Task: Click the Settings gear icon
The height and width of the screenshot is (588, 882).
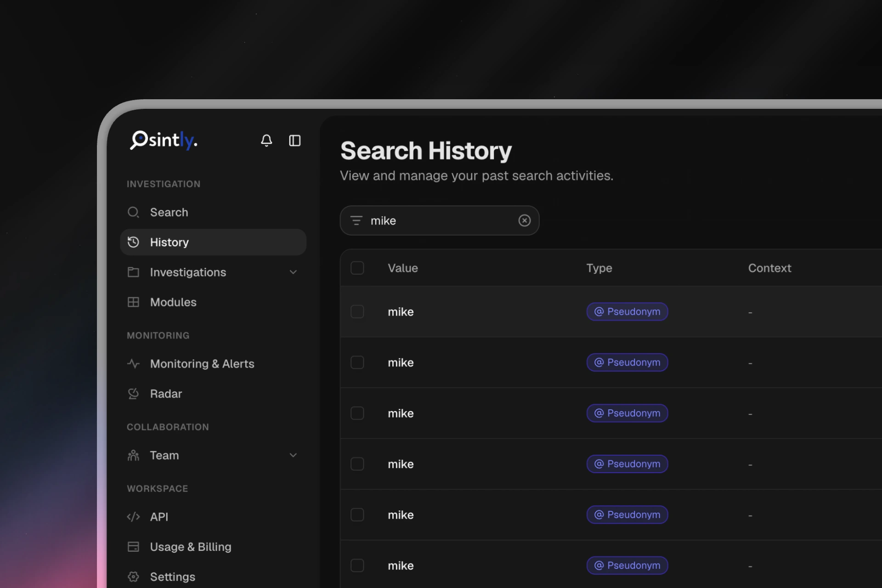Action: (133, 577)
